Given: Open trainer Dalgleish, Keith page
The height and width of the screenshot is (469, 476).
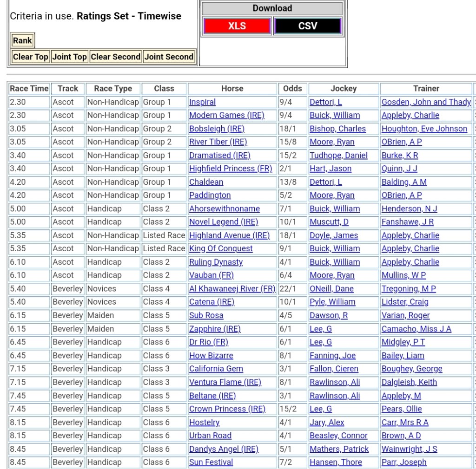Looking at the screenshot, I should click(x=409, y=382).
